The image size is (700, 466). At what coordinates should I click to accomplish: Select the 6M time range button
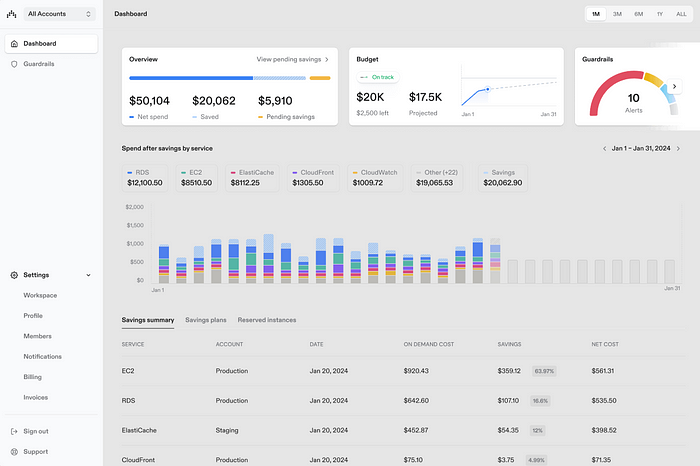click(638, 14)
